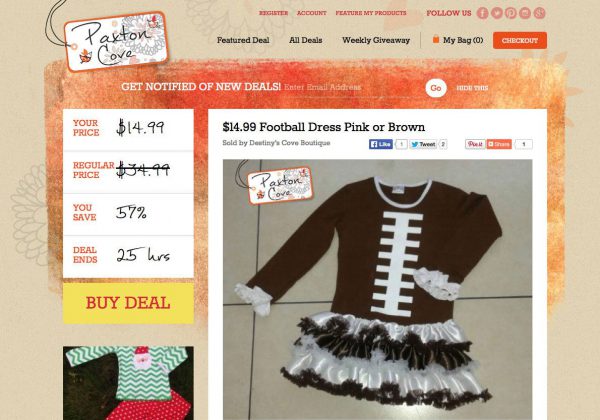Open the Santa chevron outfit thumbnail
The image size is (600, 420).
point(128,383)
